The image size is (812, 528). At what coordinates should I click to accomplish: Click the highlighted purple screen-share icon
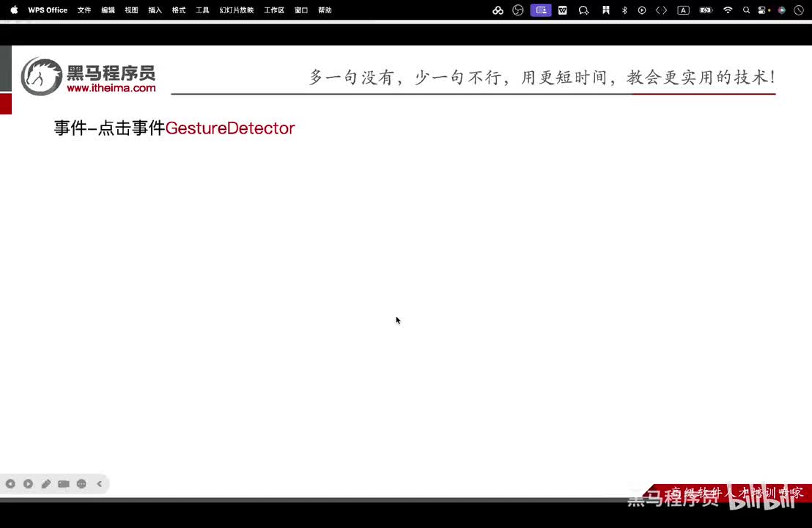click(541, 10)
